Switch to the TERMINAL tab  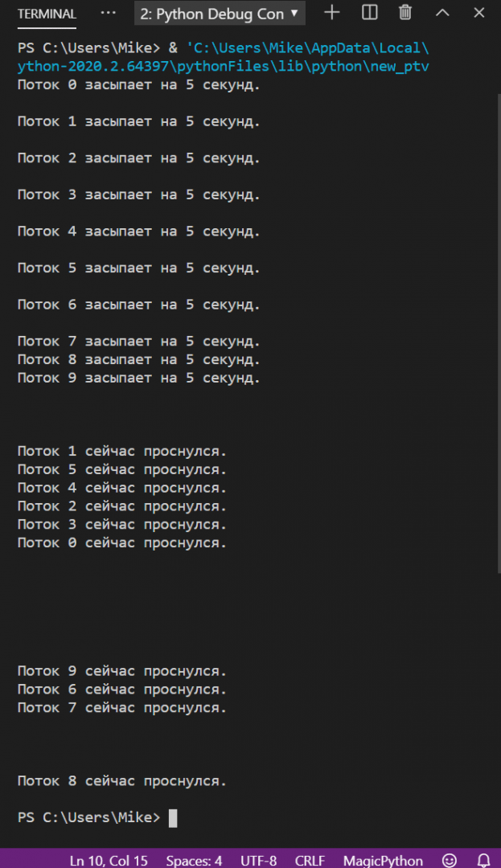pos(47,14)
